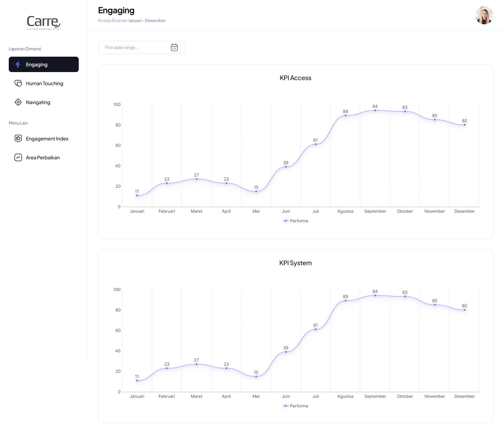The height and width of the screenshot is (445, 504).
Task: Click the Carre logo
Action: click(44, 22)
